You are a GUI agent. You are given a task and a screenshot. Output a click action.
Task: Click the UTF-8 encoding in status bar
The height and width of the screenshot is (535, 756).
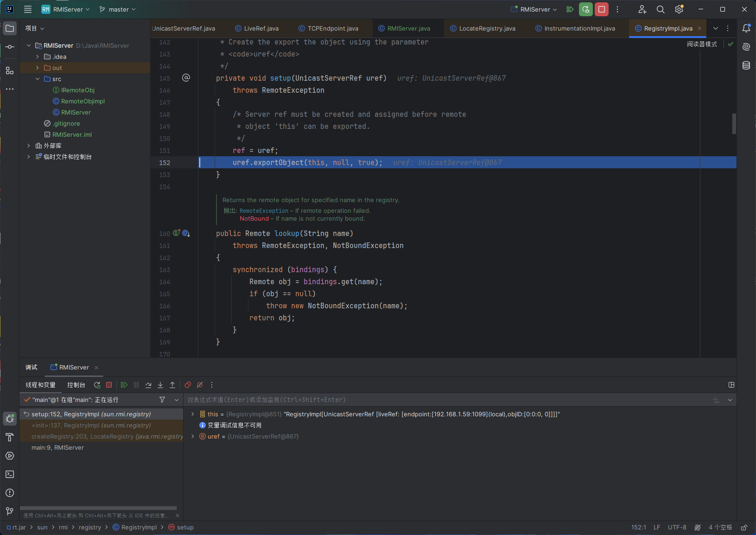pyautogui.click(x=677, y=528)
